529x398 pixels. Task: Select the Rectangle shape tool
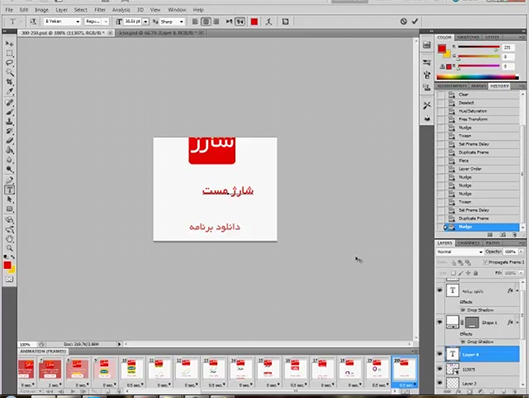(9, 209)
